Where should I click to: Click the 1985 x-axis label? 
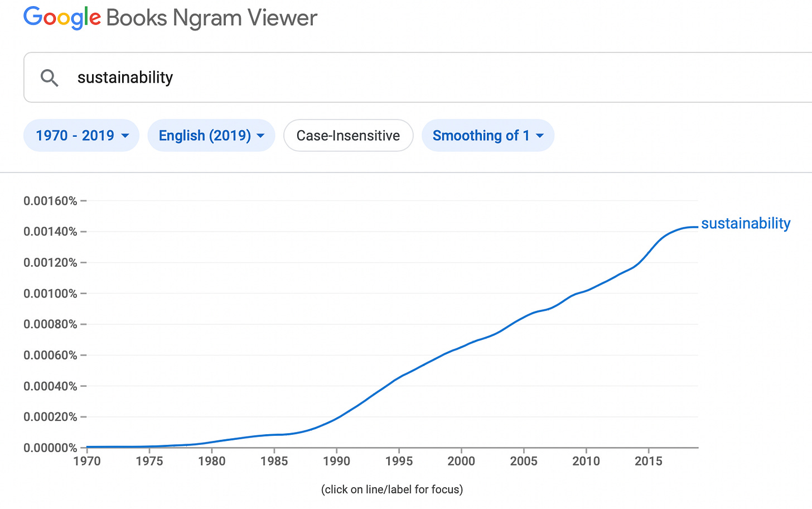274,461
